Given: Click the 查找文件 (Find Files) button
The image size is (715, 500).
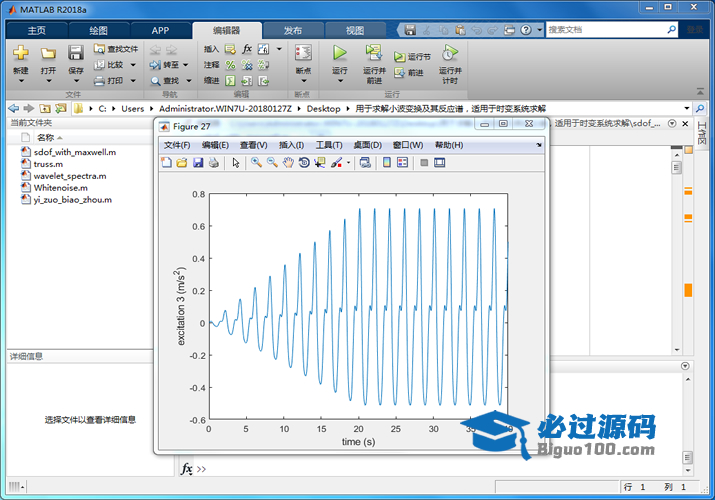Looking at the screenshot, I should 116,48.
